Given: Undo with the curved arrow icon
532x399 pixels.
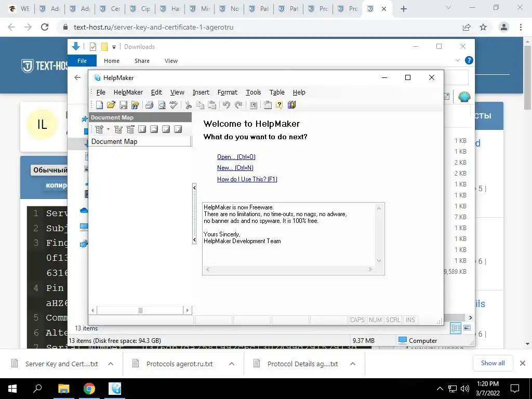Looking at the screenshot, I should click(227, 105).
